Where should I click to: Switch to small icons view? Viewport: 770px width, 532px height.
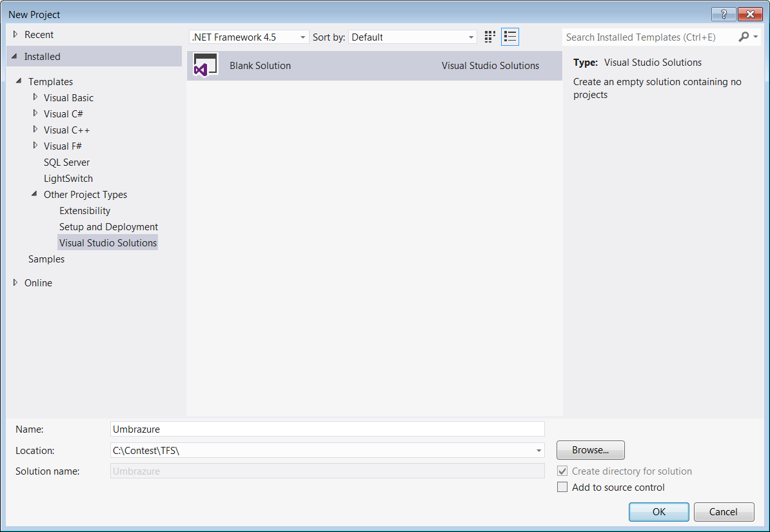(490, 37)
